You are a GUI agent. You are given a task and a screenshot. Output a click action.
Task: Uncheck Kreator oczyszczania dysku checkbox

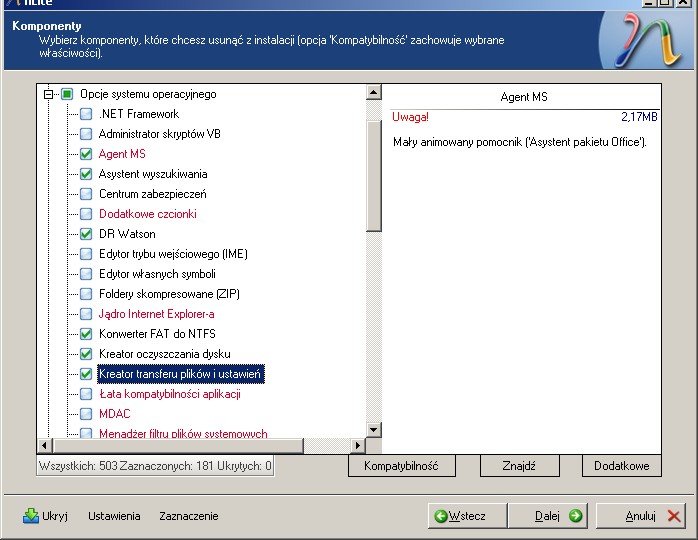(x=86, y=354)
